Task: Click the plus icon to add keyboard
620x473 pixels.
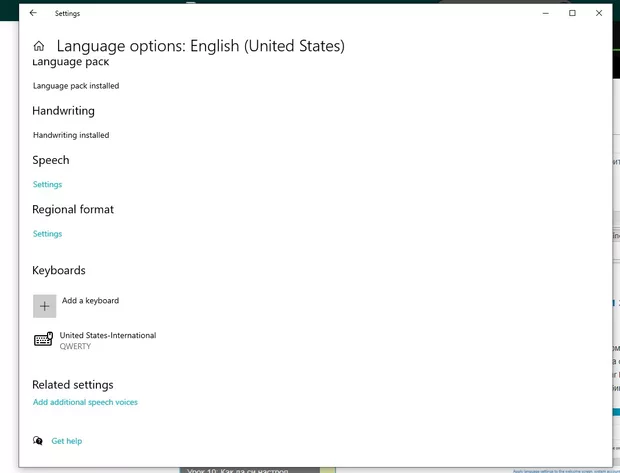Action: 44,306
